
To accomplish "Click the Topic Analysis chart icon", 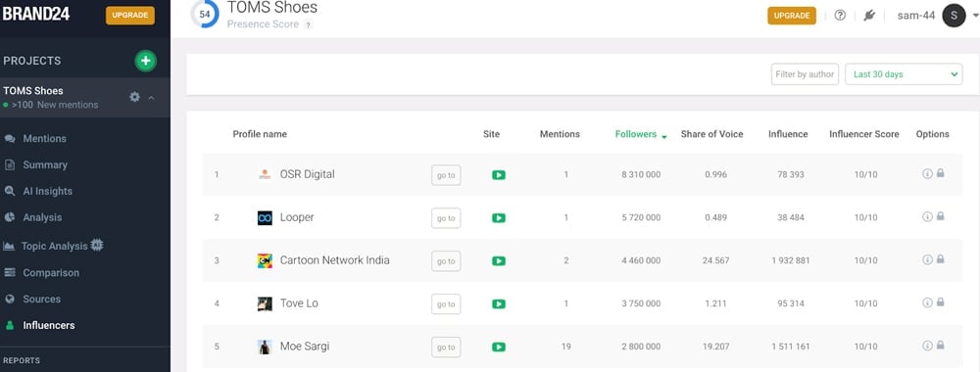I will (x=9, y=246).
